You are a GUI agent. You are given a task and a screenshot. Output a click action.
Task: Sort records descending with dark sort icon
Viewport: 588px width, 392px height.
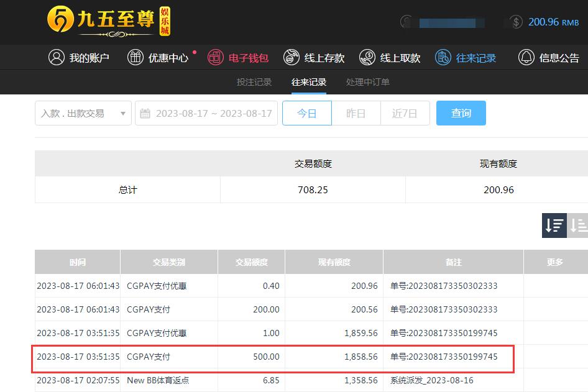click(554, 226)
